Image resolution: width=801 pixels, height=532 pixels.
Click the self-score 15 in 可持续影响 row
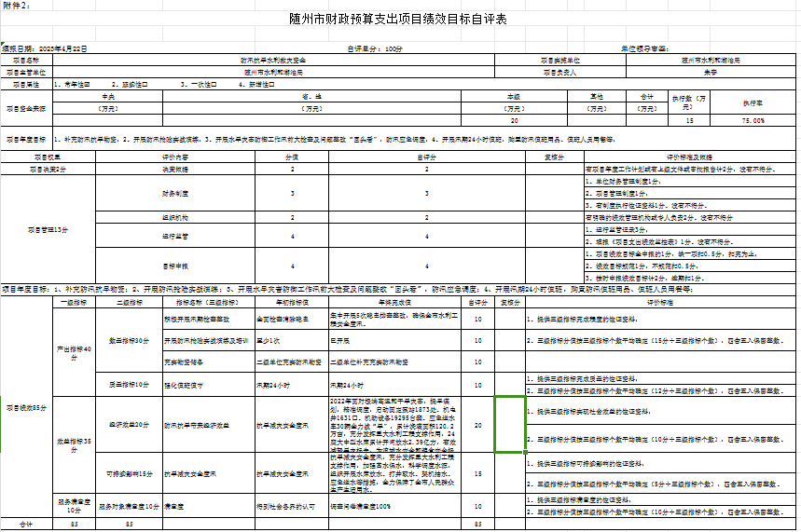(478, 473)
